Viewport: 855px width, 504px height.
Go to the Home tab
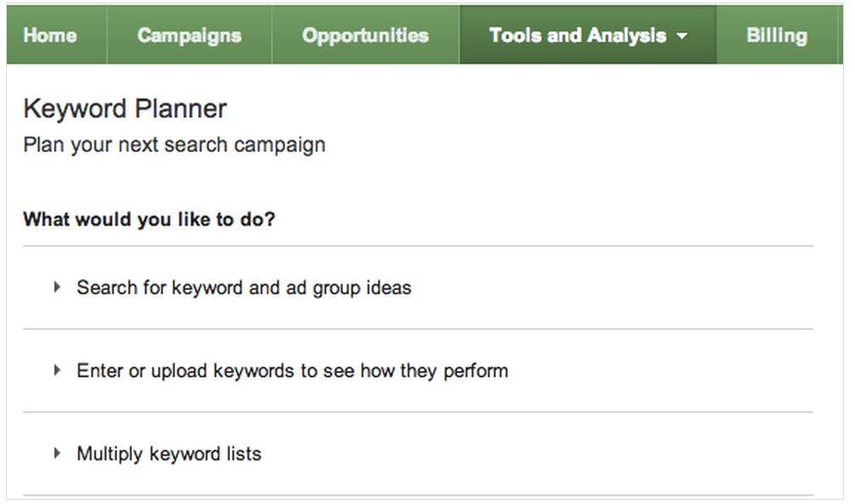click(x=50, y=36)
